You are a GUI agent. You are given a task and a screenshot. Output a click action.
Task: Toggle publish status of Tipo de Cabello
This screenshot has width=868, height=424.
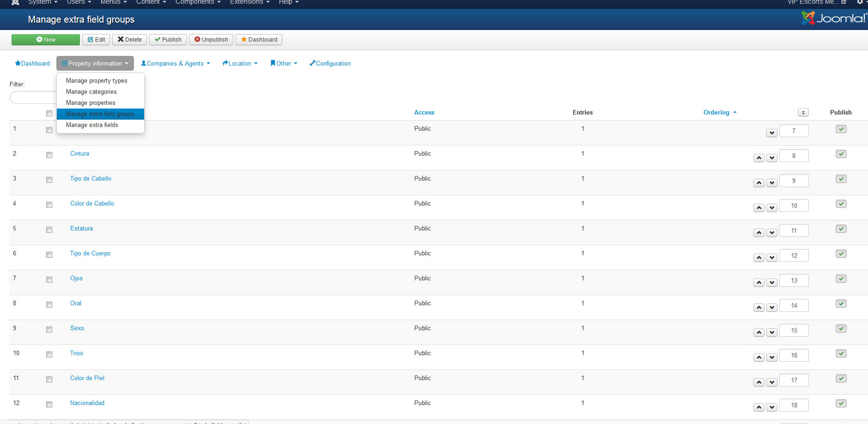[841, 179]
